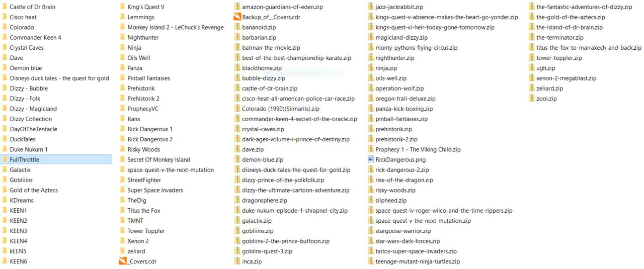644x269 pixels.
Task: Click the folder icon of Castle of Dr Brain
Action: (5, 7)
